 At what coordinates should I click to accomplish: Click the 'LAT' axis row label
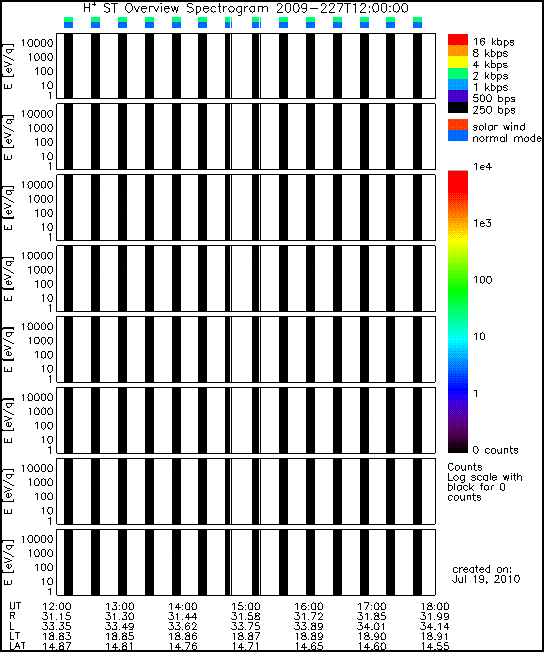click(17, 646)
